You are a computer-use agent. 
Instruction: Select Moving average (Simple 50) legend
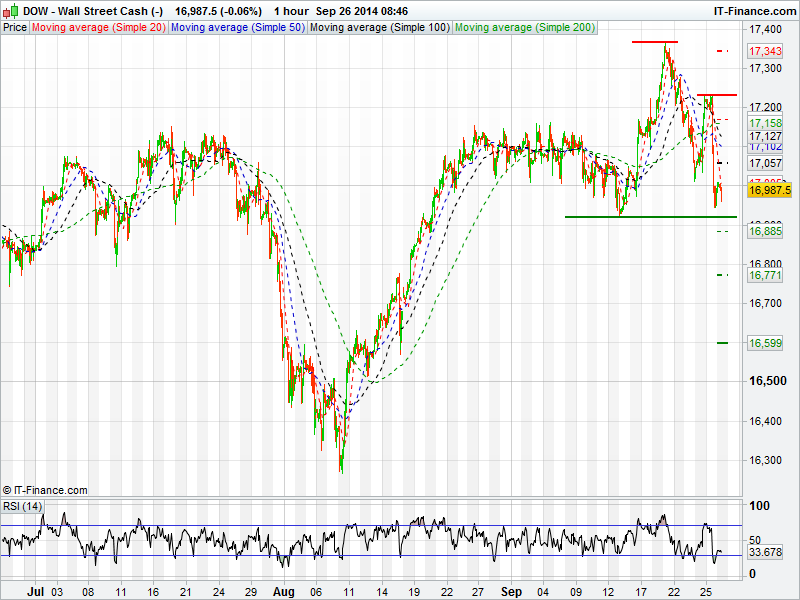(238, 28)
